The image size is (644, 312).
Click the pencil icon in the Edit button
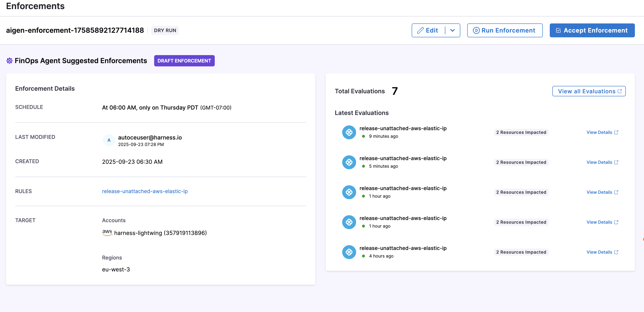click(420, 30)
